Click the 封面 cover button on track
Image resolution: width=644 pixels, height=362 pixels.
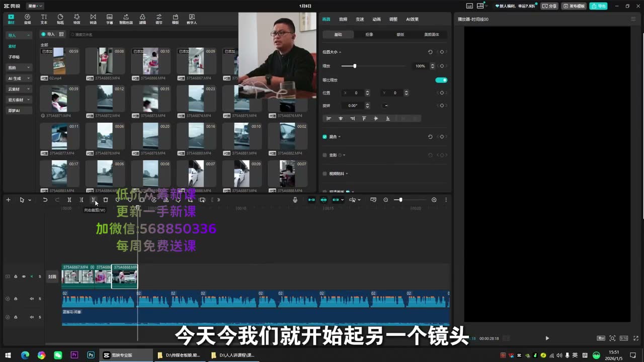[x=52, y=277]
